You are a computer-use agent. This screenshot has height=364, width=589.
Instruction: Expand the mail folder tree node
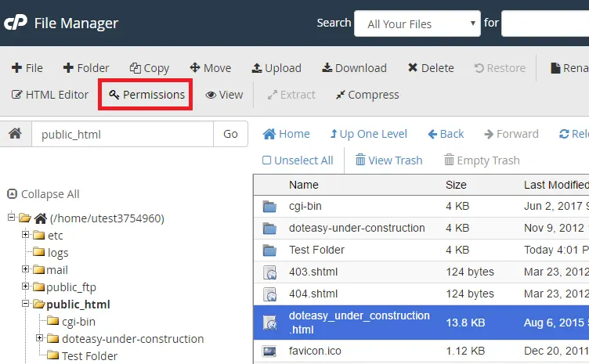[x=25, y=270]
